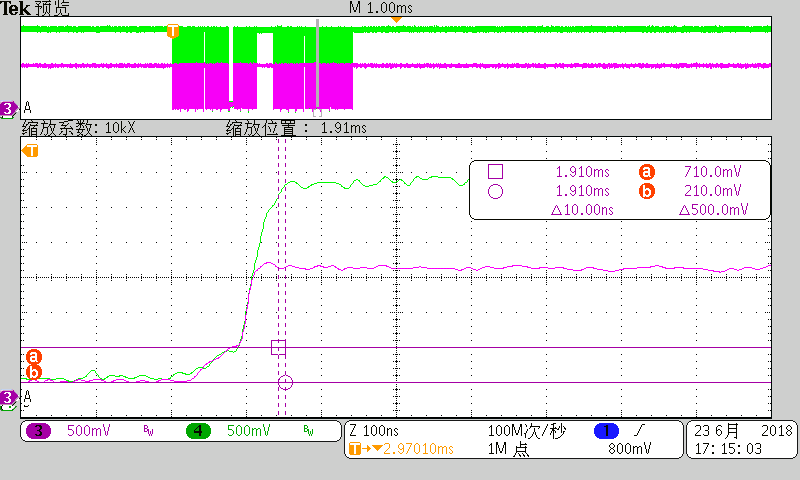Click the square cursor intersection marker on waveform
The height and width of the screenshot is (480, 800).
tap(278, 347)
